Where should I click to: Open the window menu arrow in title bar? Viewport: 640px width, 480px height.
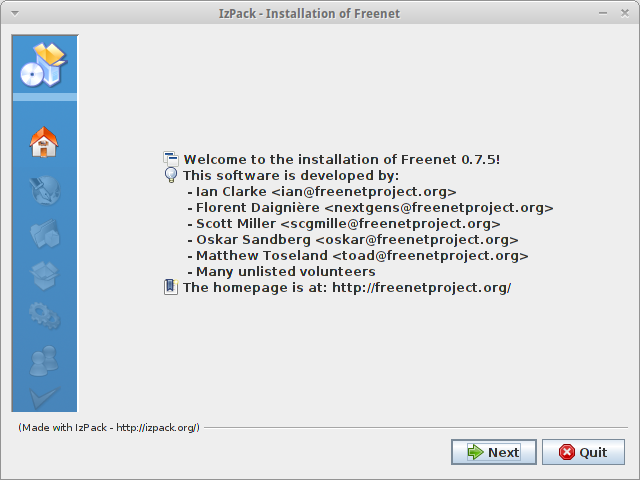pos(15,13)
